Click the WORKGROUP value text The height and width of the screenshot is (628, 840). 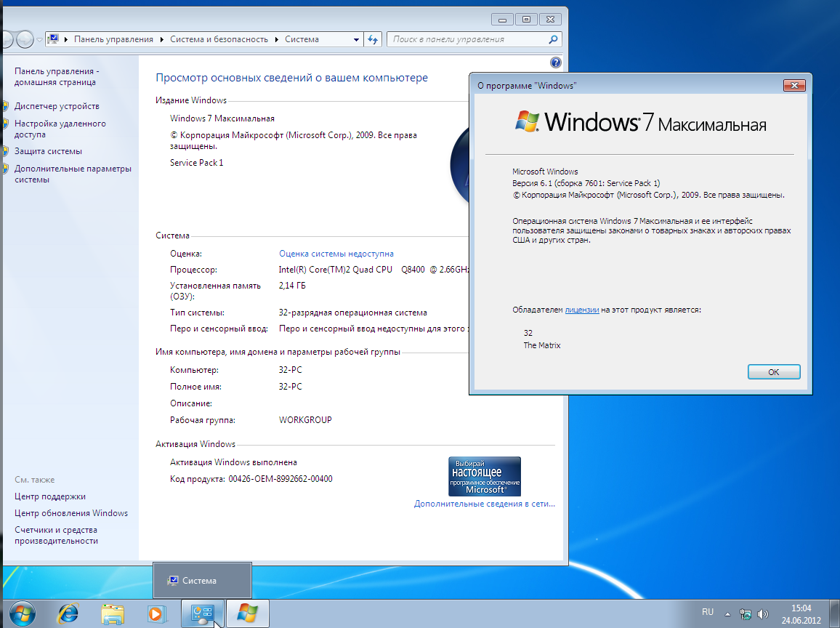pos(305,420)
